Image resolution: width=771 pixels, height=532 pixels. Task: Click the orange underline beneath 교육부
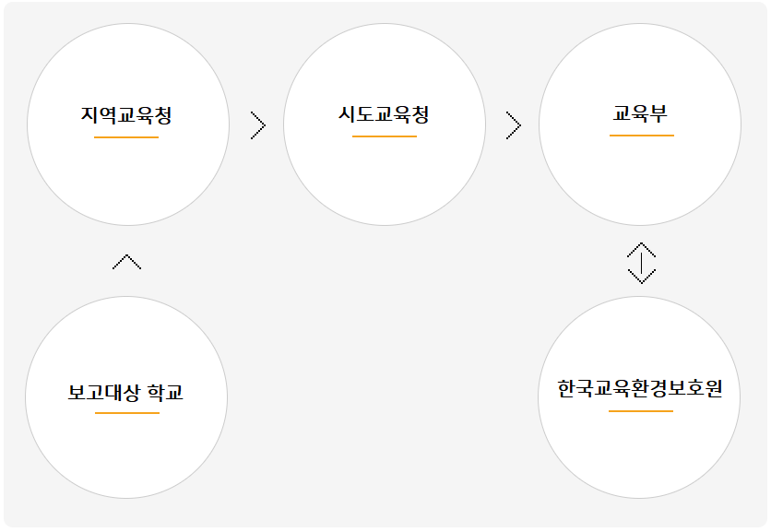pyautogui.click(x=642, y=136)
